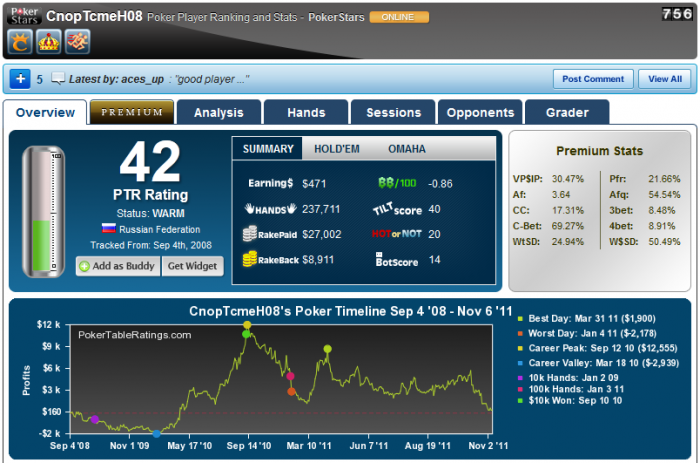The image size is (700, 463).
Task: Click the PokerTableRatings.com chart label
Action: point(134,335)
